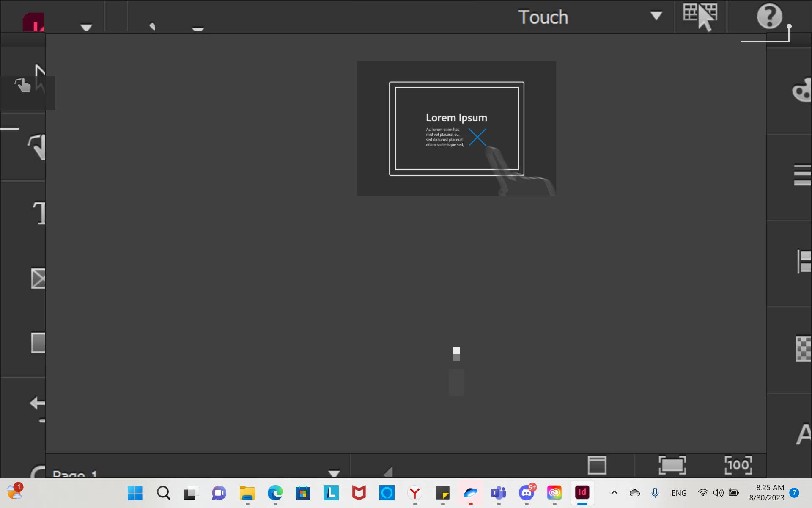The image size is (812, 508).
Task: Select the Rectangle shape tool
Action: coord(38,342)
